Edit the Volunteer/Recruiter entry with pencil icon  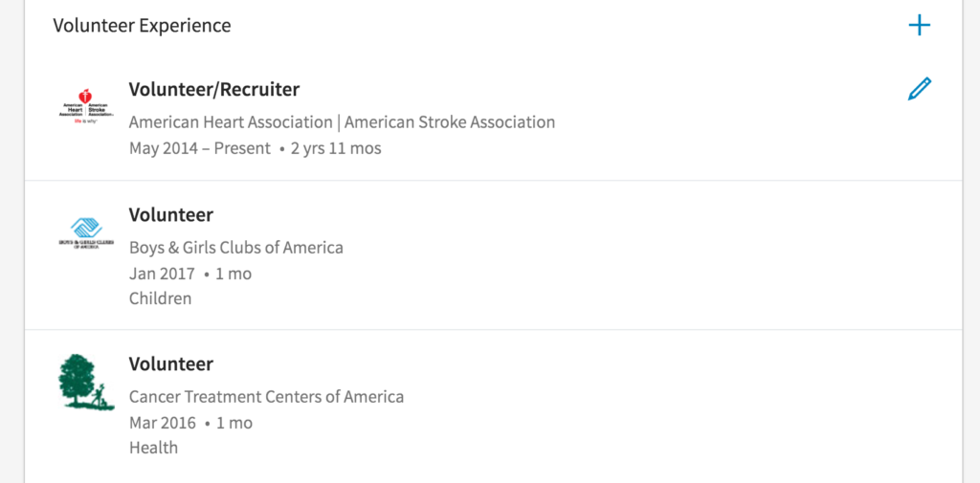(919, 90)
